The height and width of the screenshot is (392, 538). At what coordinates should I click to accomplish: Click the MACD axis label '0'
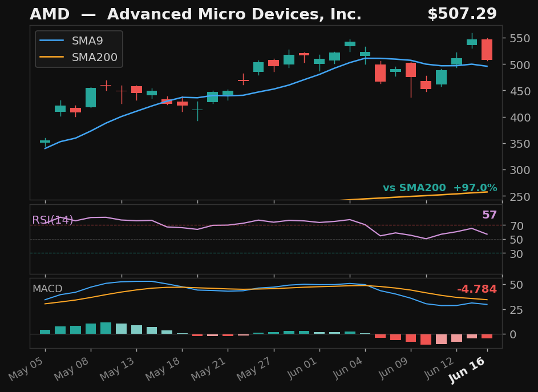513,335
